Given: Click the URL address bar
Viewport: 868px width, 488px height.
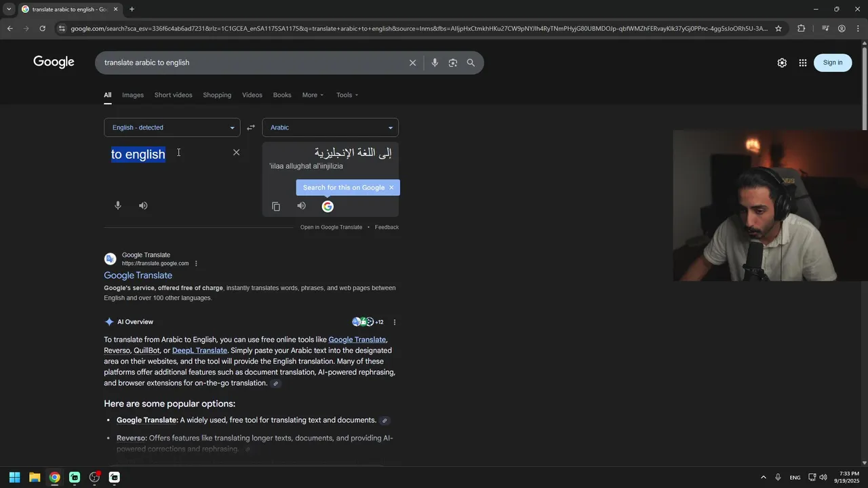Looking at the screenshot, I should pos(419,28).
